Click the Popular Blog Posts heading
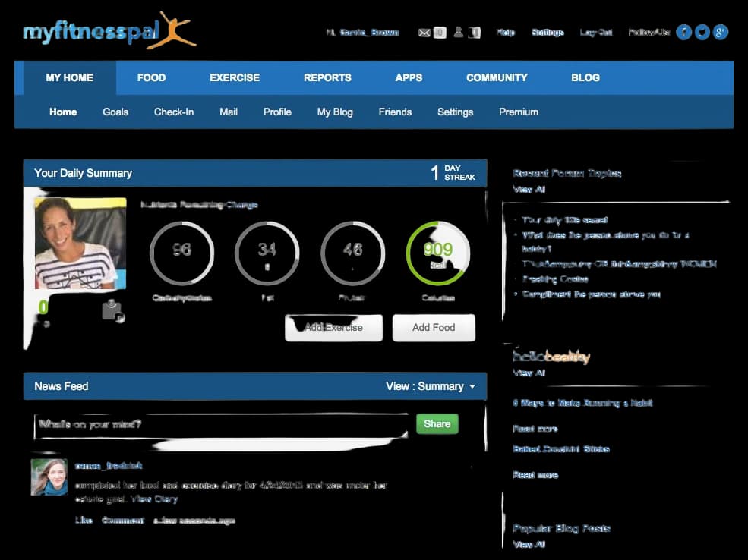The height and width of the screenshot is (560, 748). tap(561, 528)
